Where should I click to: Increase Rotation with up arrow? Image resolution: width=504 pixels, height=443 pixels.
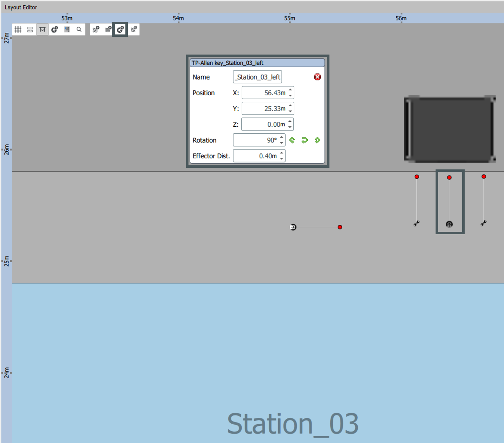(x=282, y=137)
